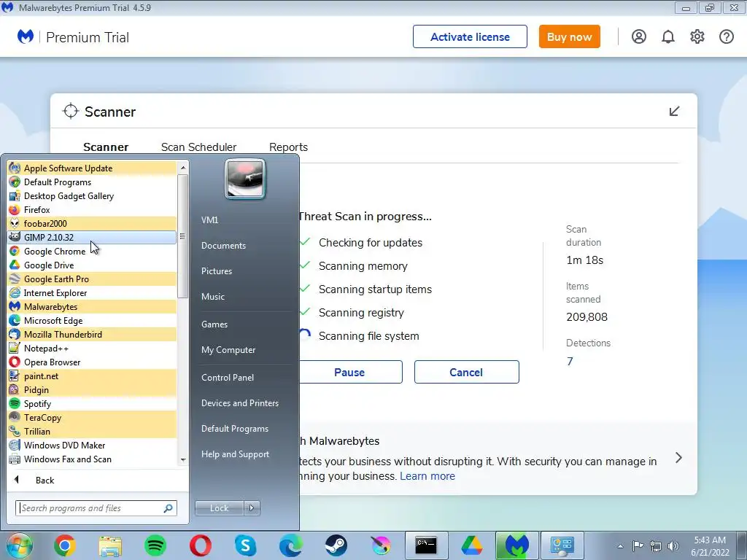
Task: Open Internet Explorer from programs list
Action: 92,293
